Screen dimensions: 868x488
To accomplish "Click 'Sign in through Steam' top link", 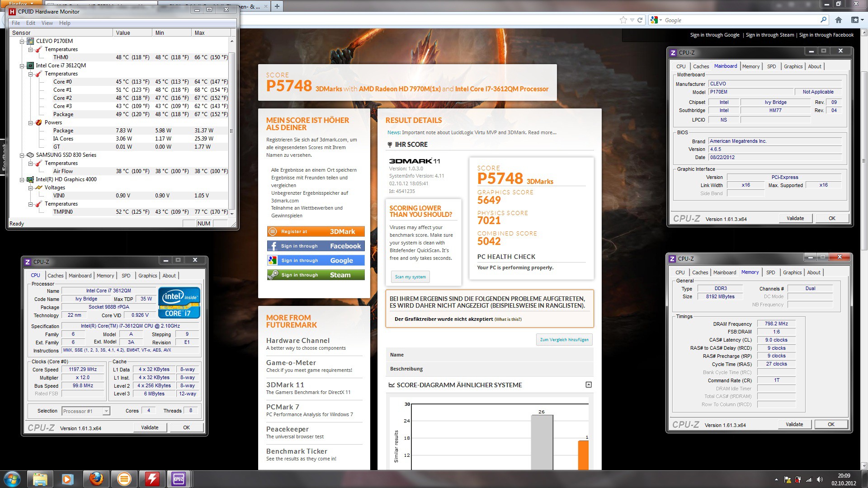I will tap(770, 35).
